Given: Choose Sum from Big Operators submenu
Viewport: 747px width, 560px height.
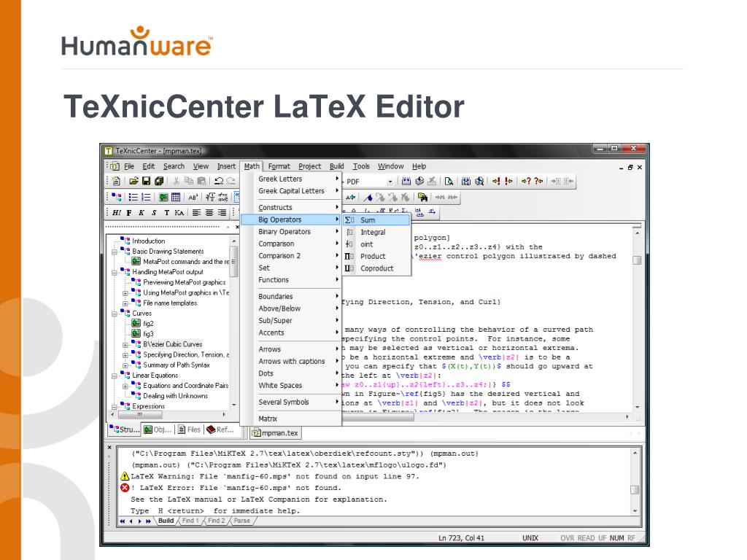Looking at the screenshot, I should tap(376, 220).
